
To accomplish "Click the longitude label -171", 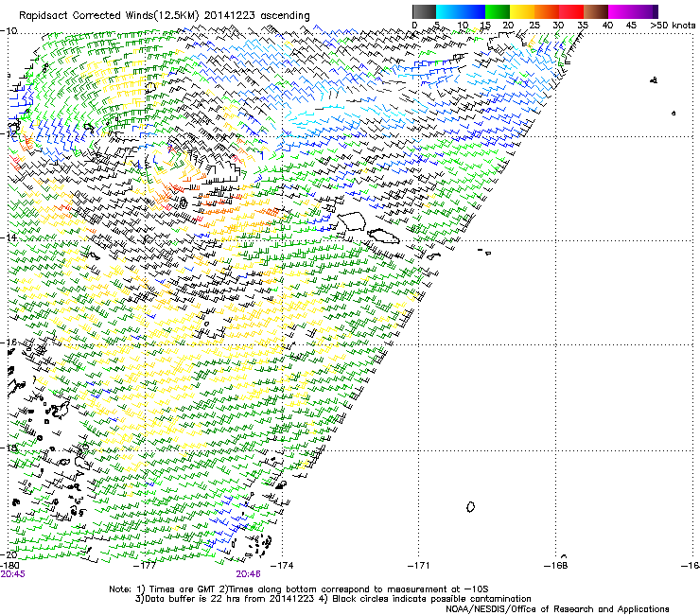I will (x=419, y=566).
